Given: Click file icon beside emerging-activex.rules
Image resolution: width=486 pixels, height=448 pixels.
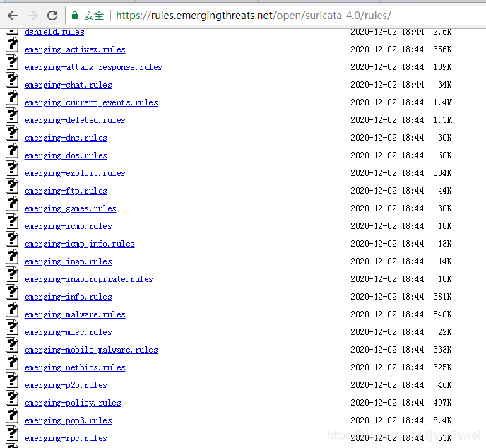Looking at the screenshot, I should [12, 45].
